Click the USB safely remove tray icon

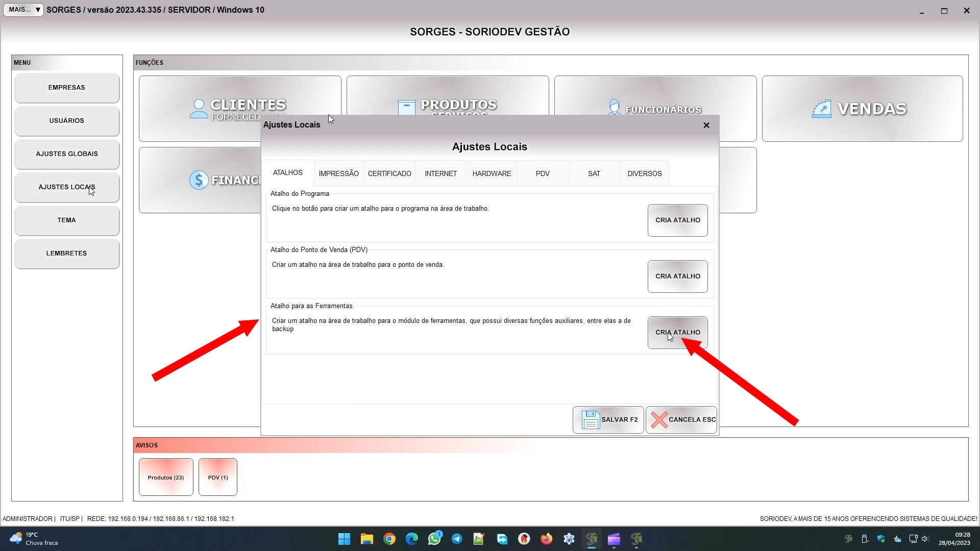point(865,539)
